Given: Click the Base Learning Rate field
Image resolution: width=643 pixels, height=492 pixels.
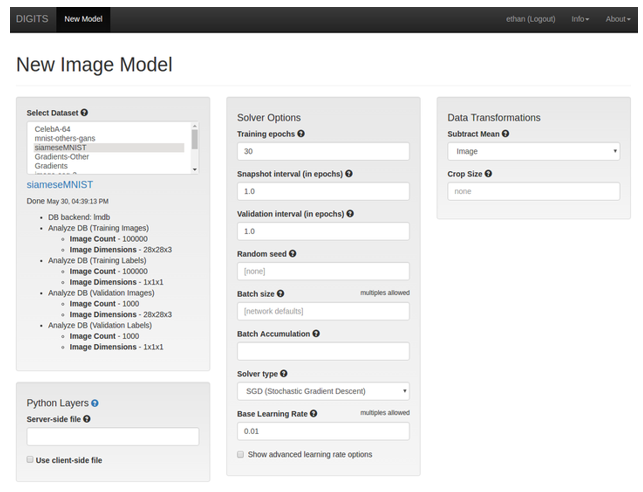Looking at the screenshot, I should pyautogui.click(x=323, y=431).
